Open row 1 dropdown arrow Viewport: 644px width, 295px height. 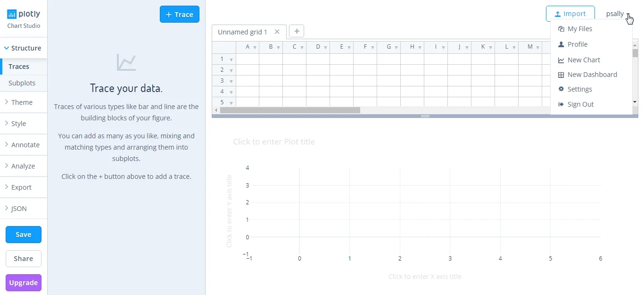point(231,59)
